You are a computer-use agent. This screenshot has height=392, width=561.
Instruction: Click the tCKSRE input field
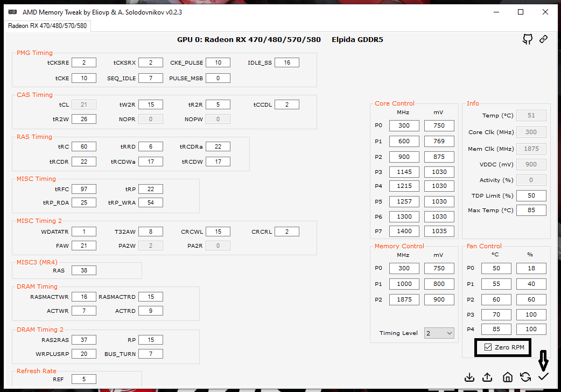84,62
